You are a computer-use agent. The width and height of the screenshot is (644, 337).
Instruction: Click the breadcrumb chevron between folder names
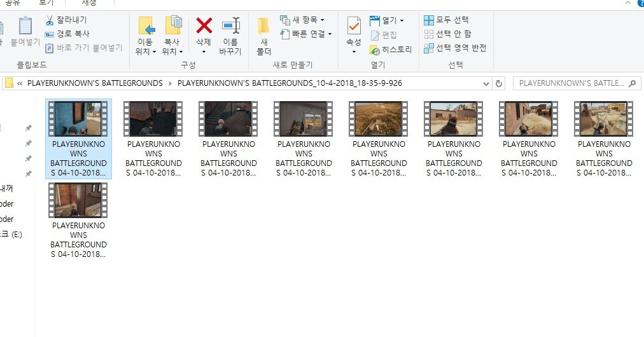point(170,84)
